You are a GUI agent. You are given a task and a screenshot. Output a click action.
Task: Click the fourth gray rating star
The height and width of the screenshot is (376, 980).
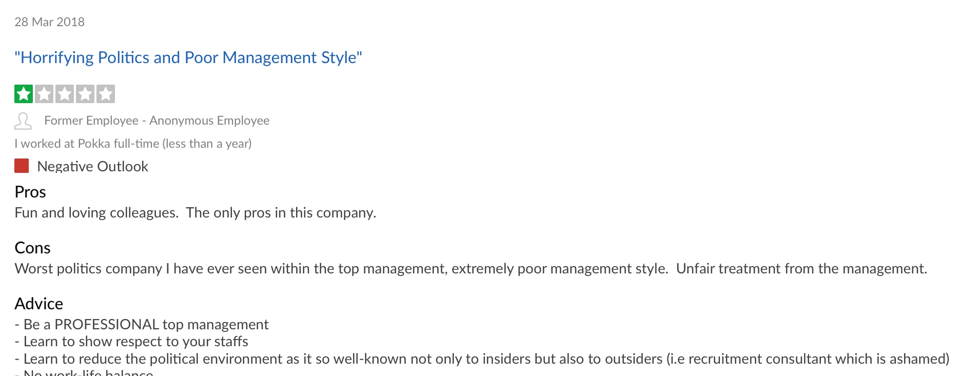(x=85, y=94)
